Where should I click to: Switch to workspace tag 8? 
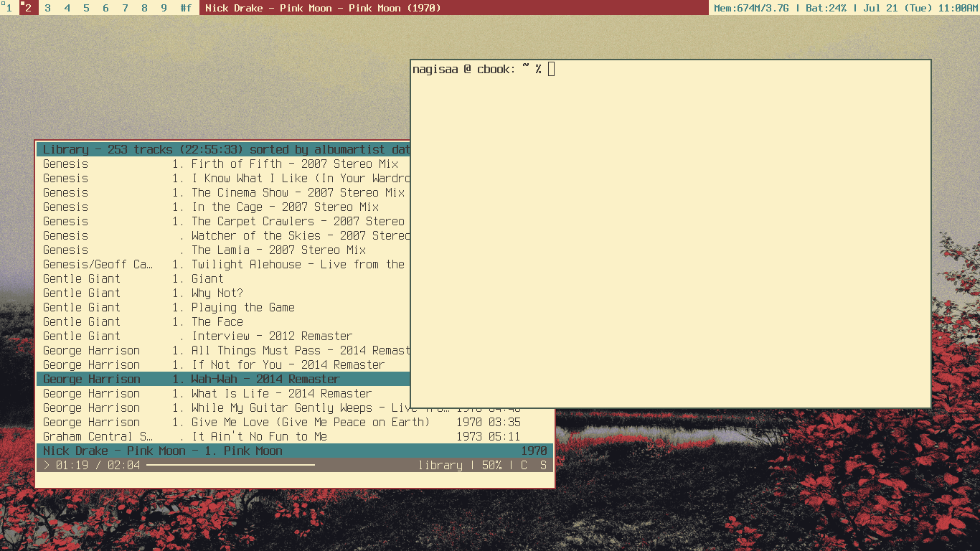(145, 8)
